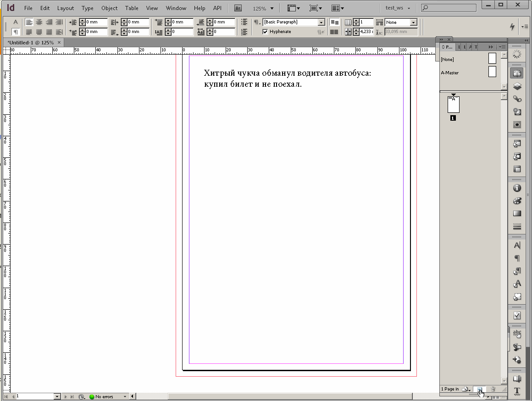The height and width of the screenshot is (401, 532).
Task: Collapse the icon dock with double arrows
Action: point(526,40)
